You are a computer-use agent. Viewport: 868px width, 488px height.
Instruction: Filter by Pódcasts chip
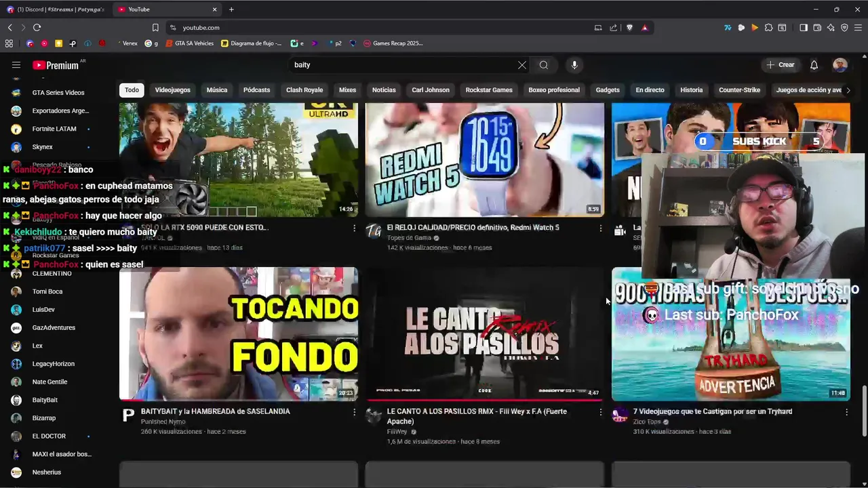[x=256, y=90]
